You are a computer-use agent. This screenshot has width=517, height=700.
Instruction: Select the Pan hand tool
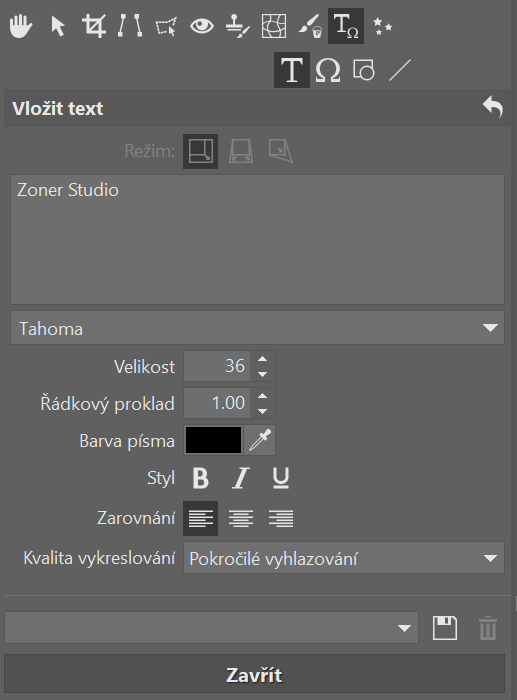click(21, 26)
